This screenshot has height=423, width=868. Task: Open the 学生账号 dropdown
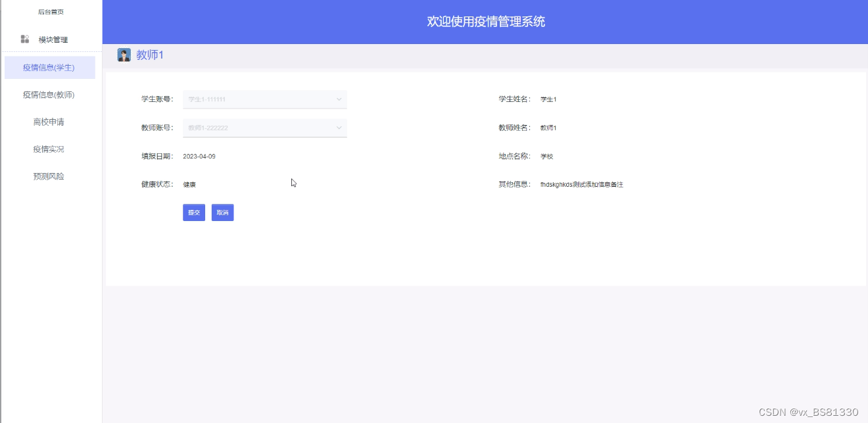265,99
